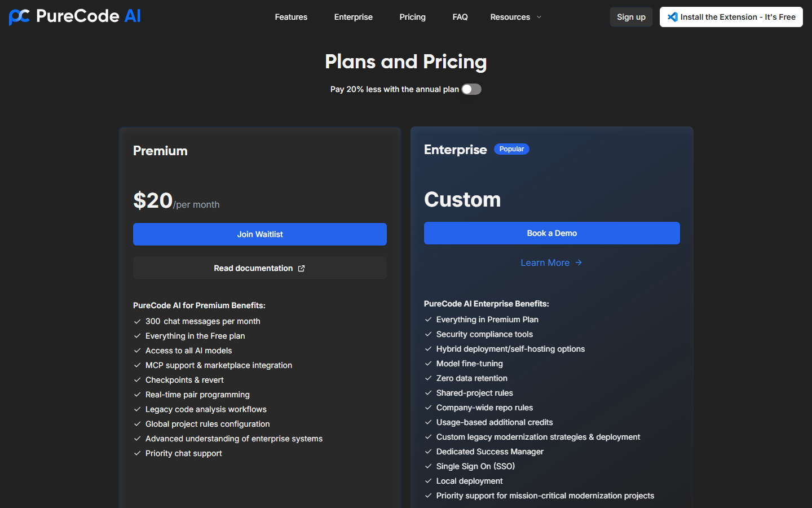The image size is (812, 508).
Task: Click the checkmark beside Single Sign On (SSO)
Action: click(x=427, y=466)
